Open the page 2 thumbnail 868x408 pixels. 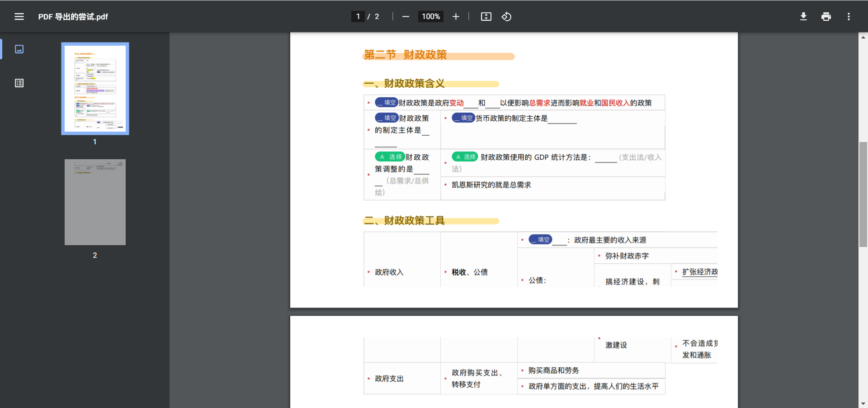pos(95,202)
